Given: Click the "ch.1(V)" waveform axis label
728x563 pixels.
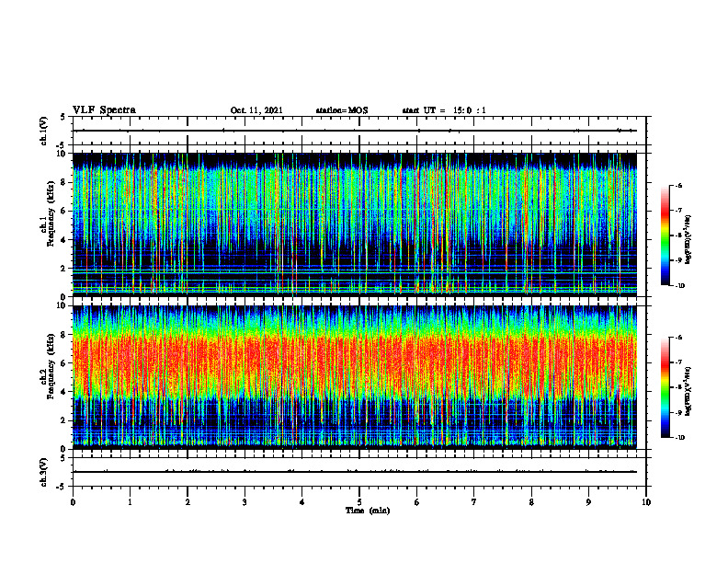Looking at the screenshot, I should point(43,131).
